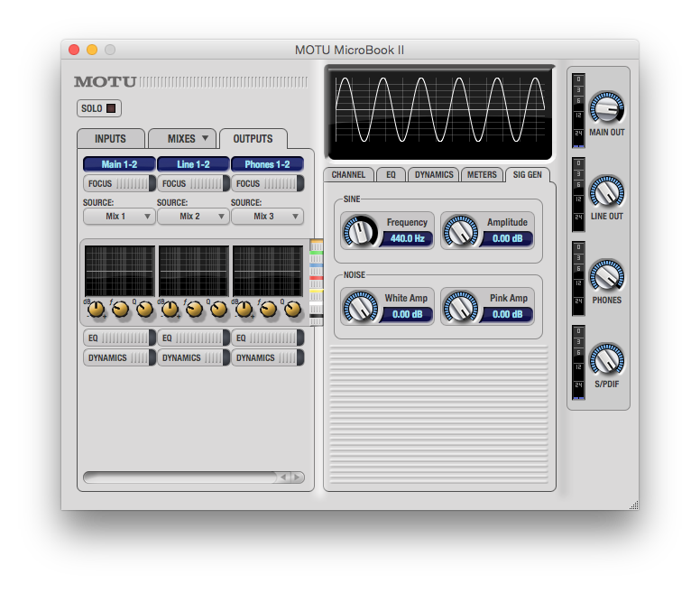This screenshot has width=700, height=593.
Task: Click the PHONES level meter
Action: click(578, 279)
